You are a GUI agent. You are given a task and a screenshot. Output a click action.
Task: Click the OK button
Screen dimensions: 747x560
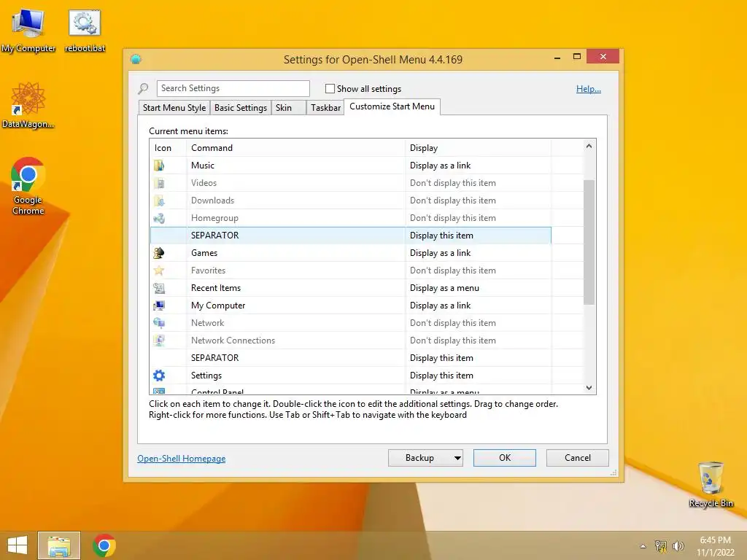505,458
